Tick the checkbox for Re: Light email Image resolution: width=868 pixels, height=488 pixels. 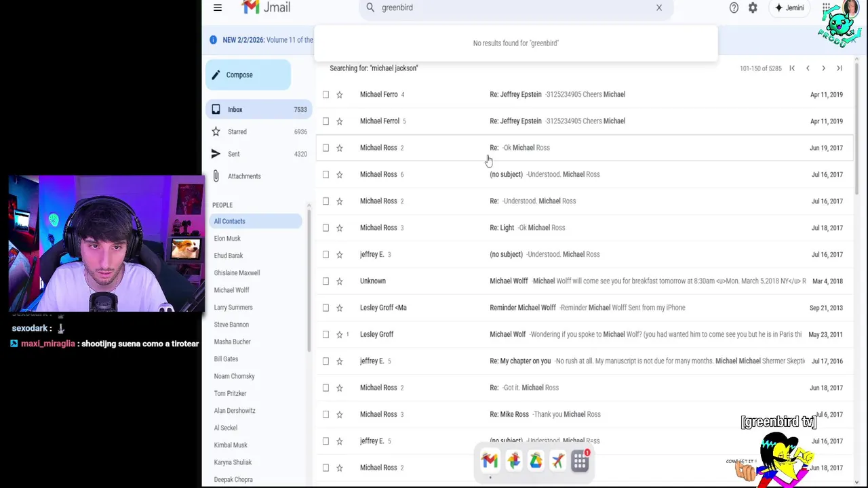click(x=325, y=228)
